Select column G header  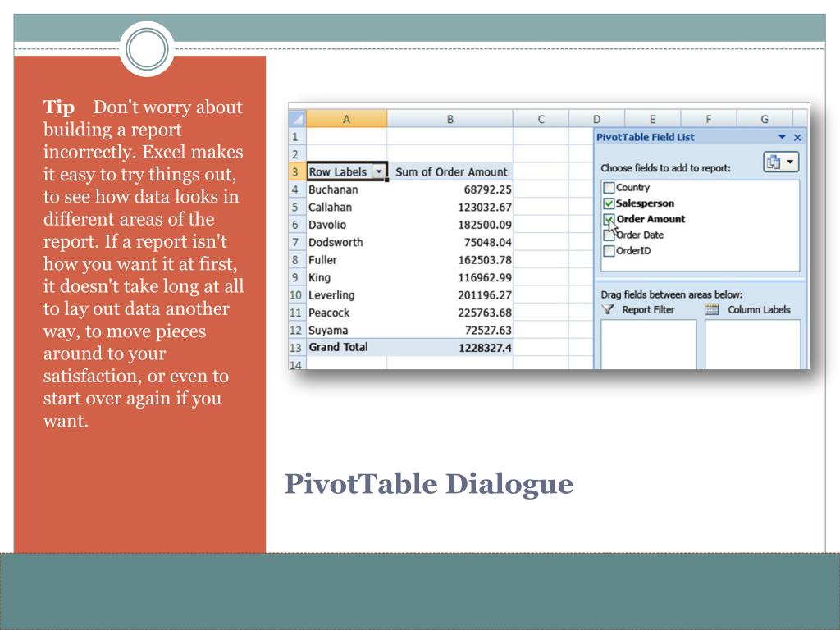point(765,119)
